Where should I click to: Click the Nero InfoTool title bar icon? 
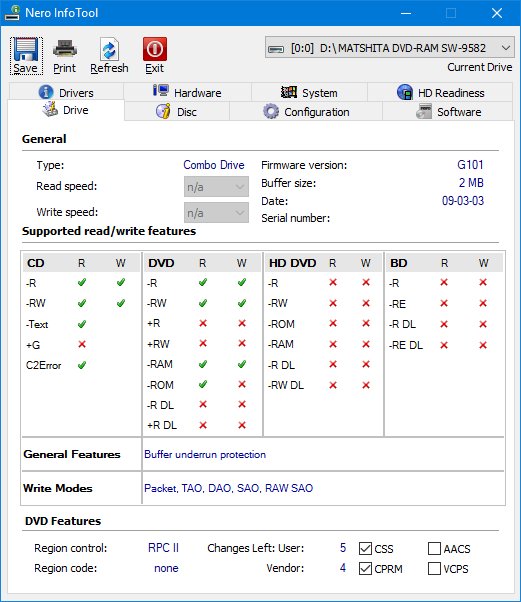[12, 13]
